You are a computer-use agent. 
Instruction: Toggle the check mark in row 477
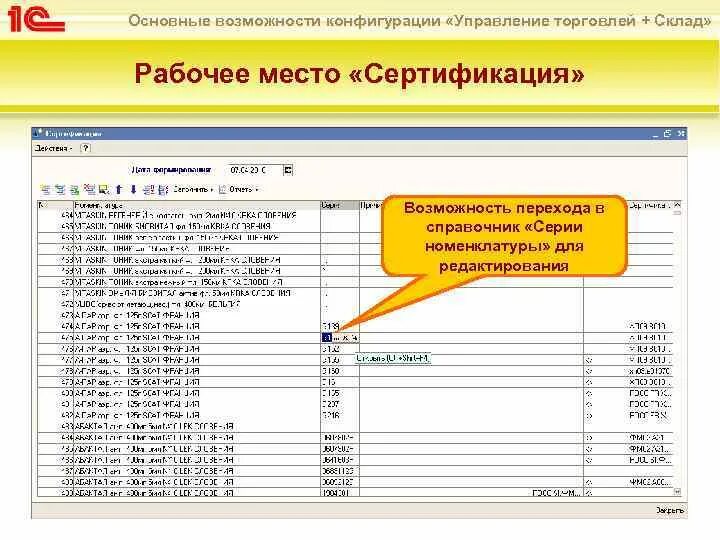tap(590, 360)
